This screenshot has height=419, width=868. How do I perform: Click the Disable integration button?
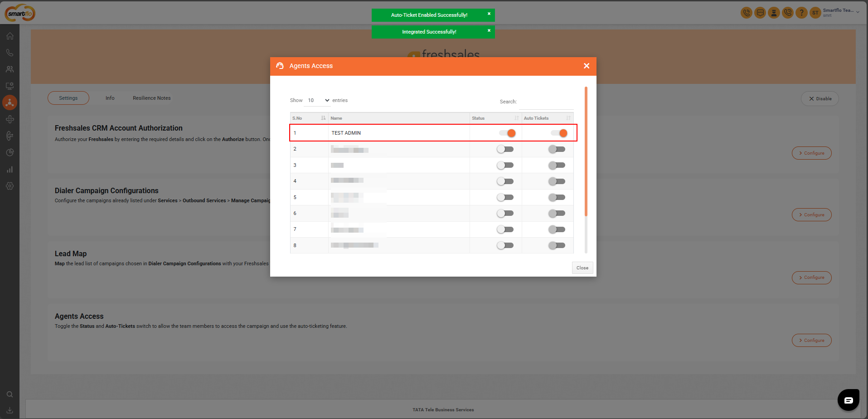click(x=820, y=99)
